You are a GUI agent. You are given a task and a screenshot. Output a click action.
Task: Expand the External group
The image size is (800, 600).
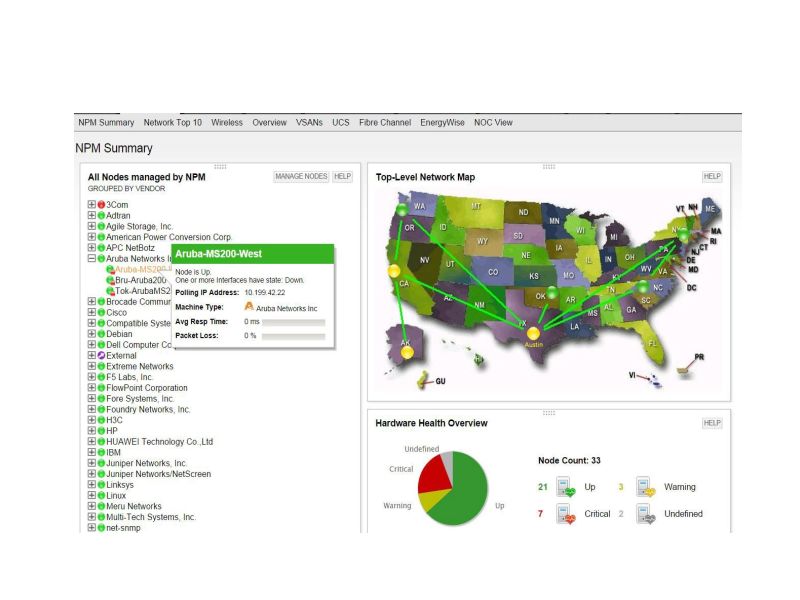pyautogui.click(x=91, y=355)
